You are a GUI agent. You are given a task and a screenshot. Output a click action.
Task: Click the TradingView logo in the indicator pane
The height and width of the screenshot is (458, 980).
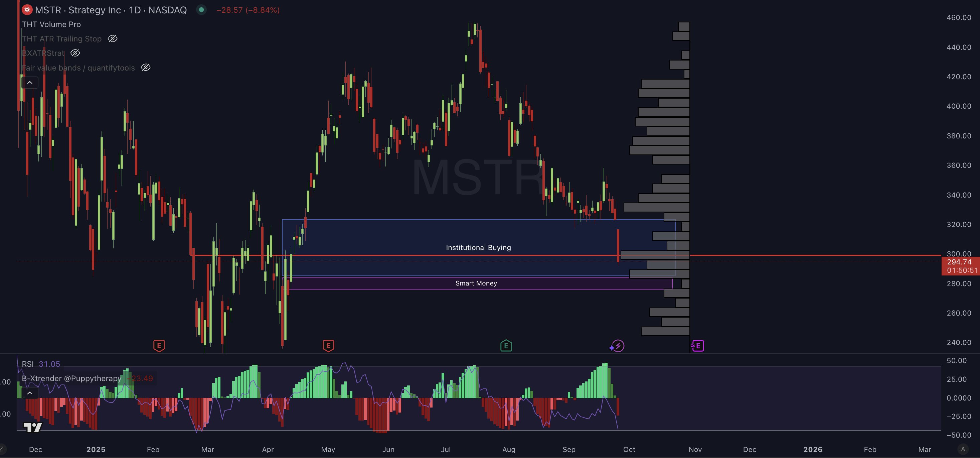(33, 428)
